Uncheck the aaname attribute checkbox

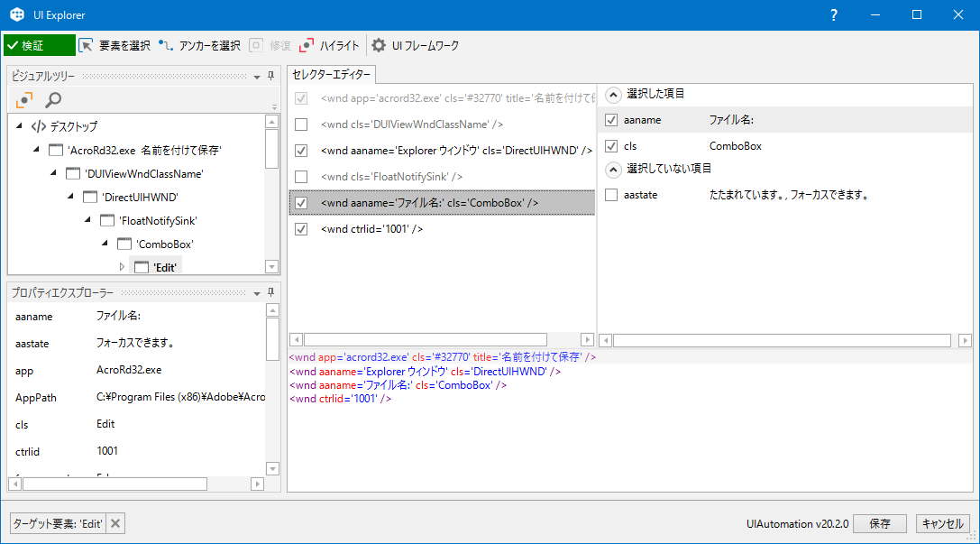(x=611, y=120)
